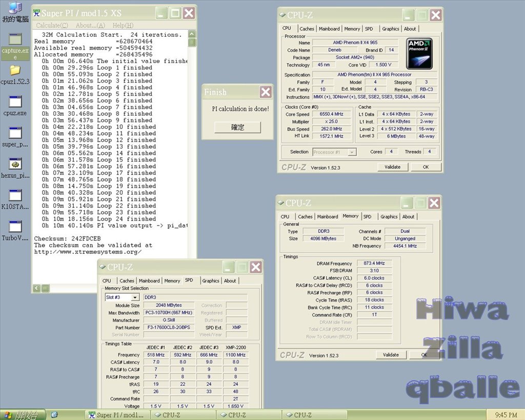
Task: Click the 9:45 PM system clock
Action: tap(506, 415)
